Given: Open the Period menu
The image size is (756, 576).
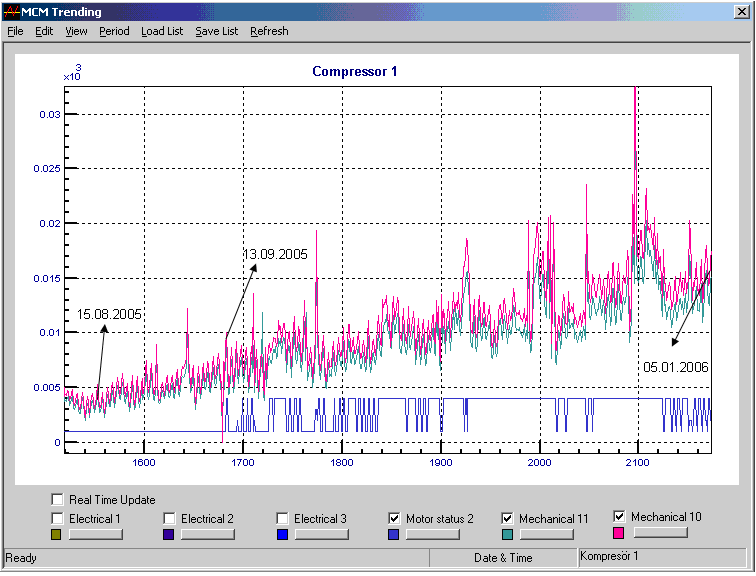Looking at the screenshot, I should [x=114, y=31].
